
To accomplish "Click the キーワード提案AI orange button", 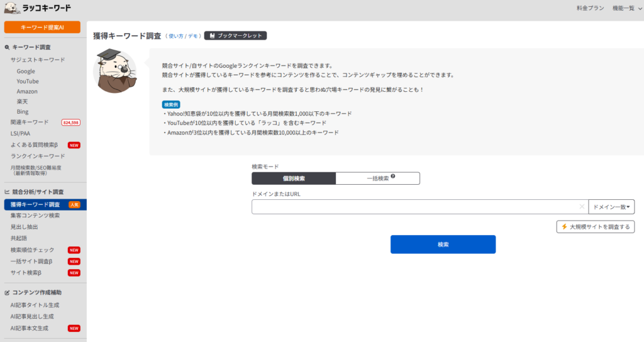I will tap(43, 27).
